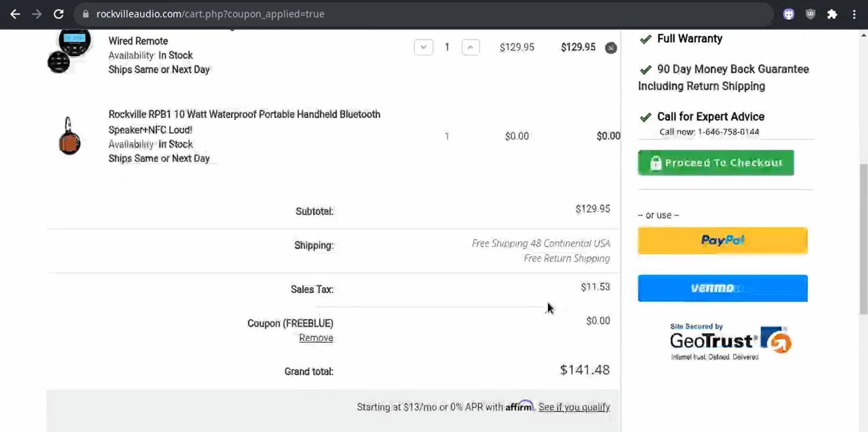
Task: Click the Grand total $141.48 amount
Action: pos(584,369)
